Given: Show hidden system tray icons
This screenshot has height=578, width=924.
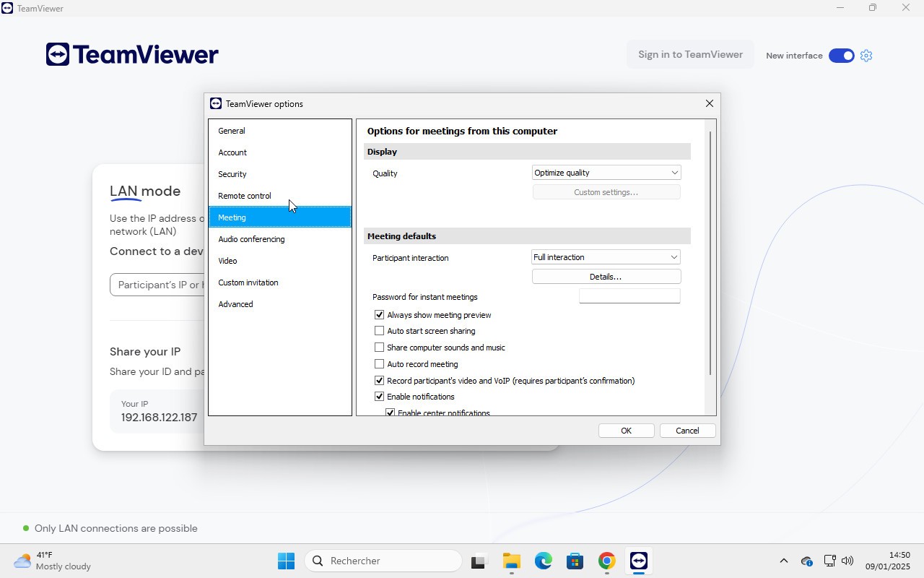Looking at the screenshot, I should point(783,561).
